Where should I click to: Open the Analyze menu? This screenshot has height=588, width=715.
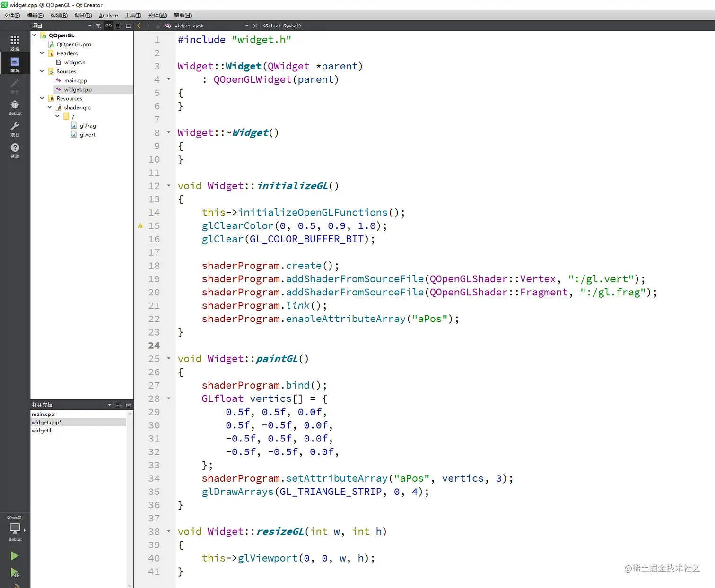coord(108,16)
